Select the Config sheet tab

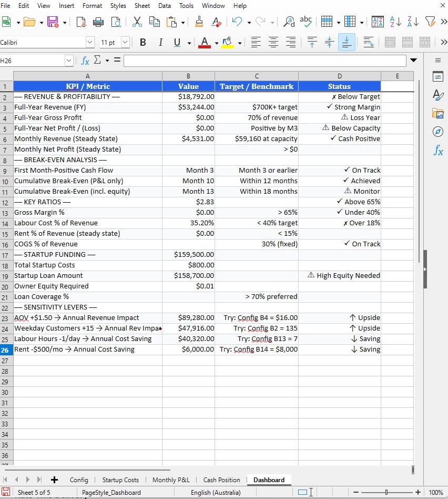[79, 480]
